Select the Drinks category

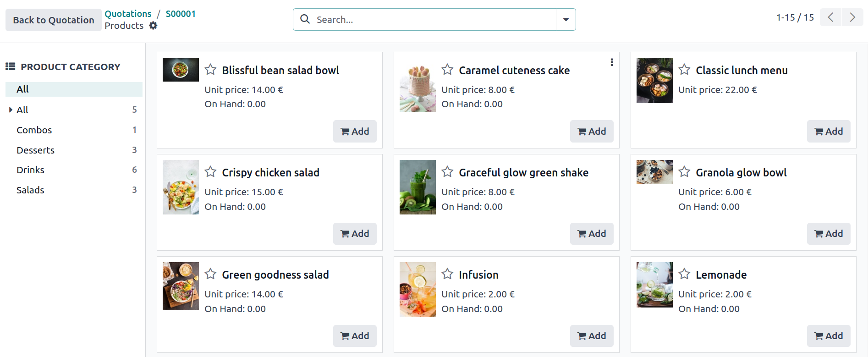30,170
